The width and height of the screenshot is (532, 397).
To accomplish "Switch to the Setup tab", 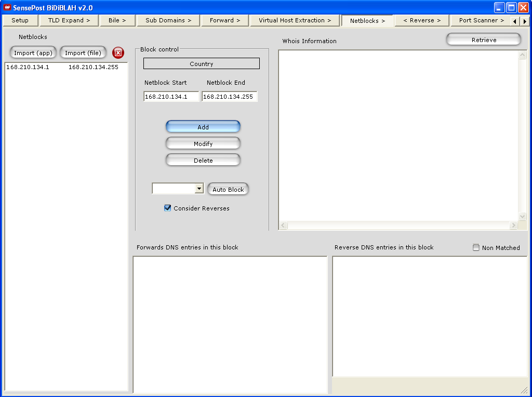I will (x=20, y=20).
